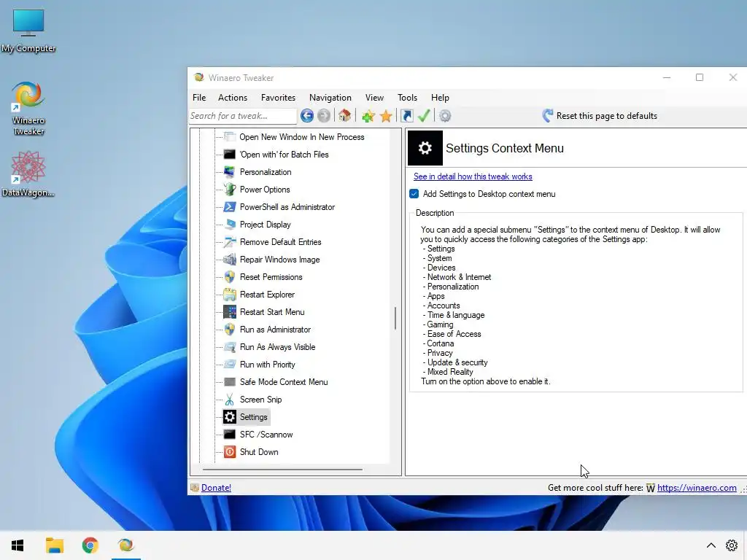Uncheck Add Settings to Desktop context menu
Viewport: 747px width, 560px height.
click(414, 194)
